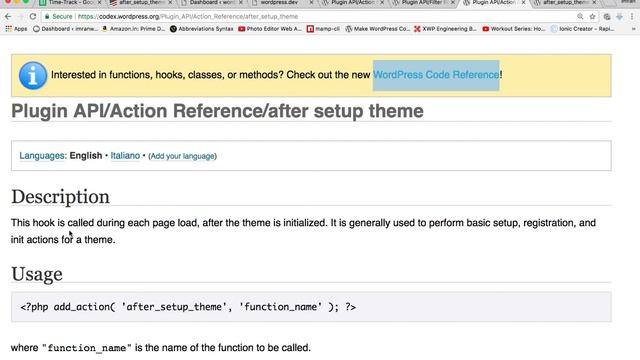The width and height of the screenshot is (640, 360).
Task: Open the Abbreviations Syntax bookmark
Action: pyautogui.click(x=202, y=29)
